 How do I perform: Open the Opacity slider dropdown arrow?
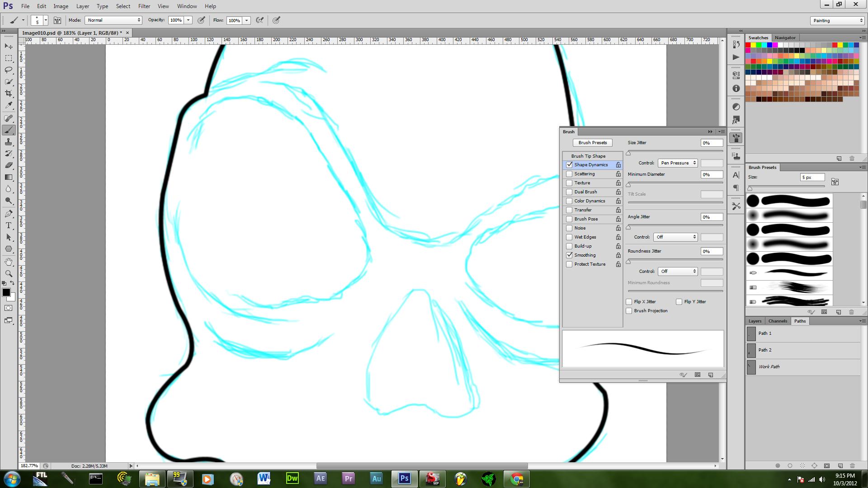click(x=188, y=20)
